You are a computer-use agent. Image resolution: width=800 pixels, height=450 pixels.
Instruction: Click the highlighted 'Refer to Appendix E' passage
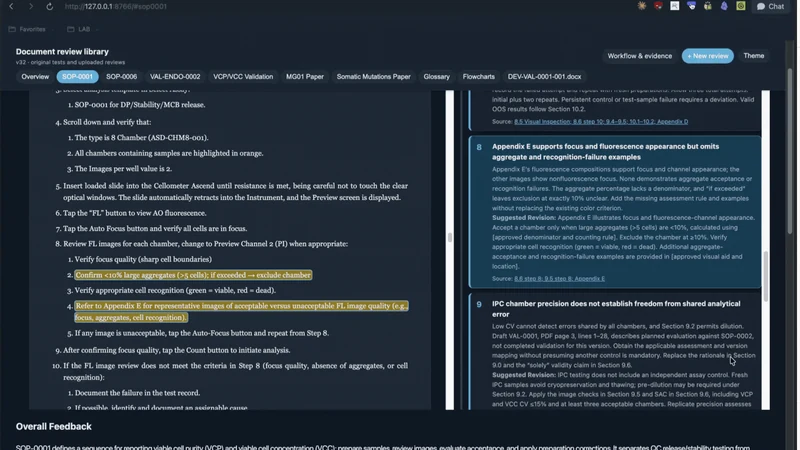[x=241, y=311]
